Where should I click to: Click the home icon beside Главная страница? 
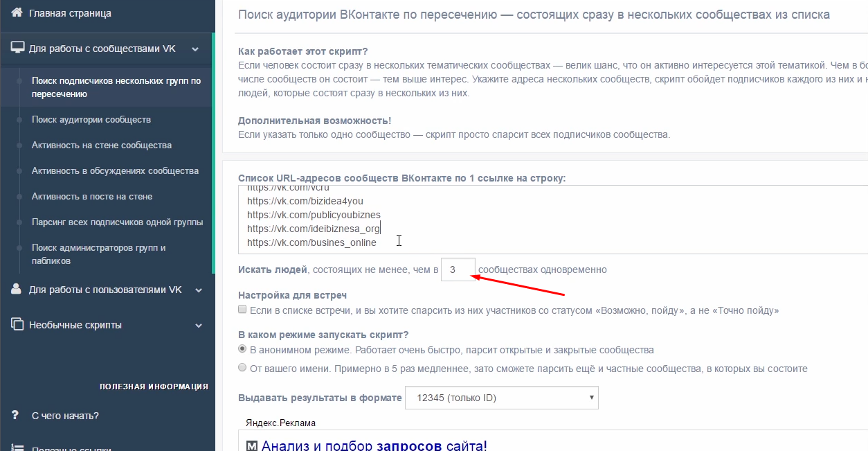click(17, 12)
